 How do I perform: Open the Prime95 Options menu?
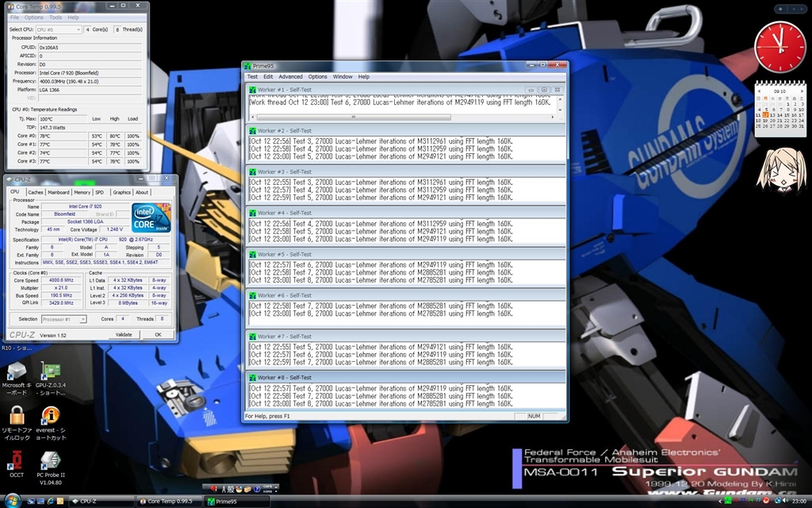point(317,77)
